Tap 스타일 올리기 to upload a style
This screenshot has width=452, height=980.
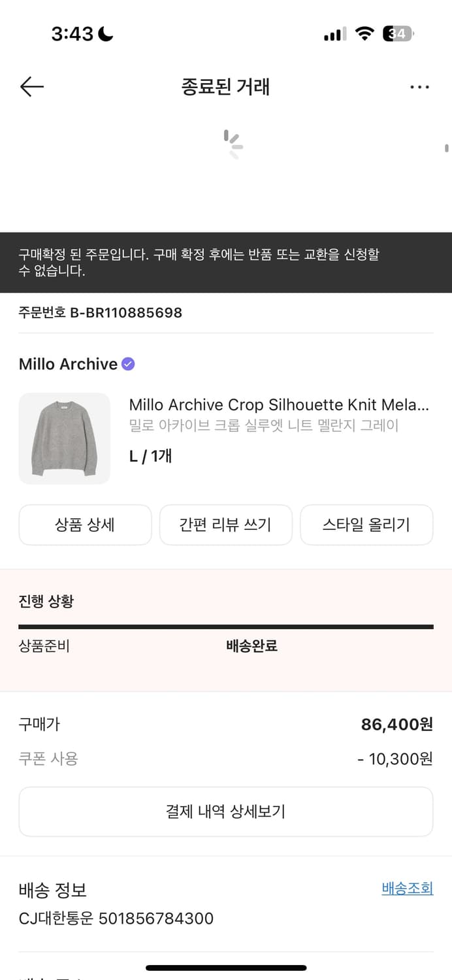(366, 525)
